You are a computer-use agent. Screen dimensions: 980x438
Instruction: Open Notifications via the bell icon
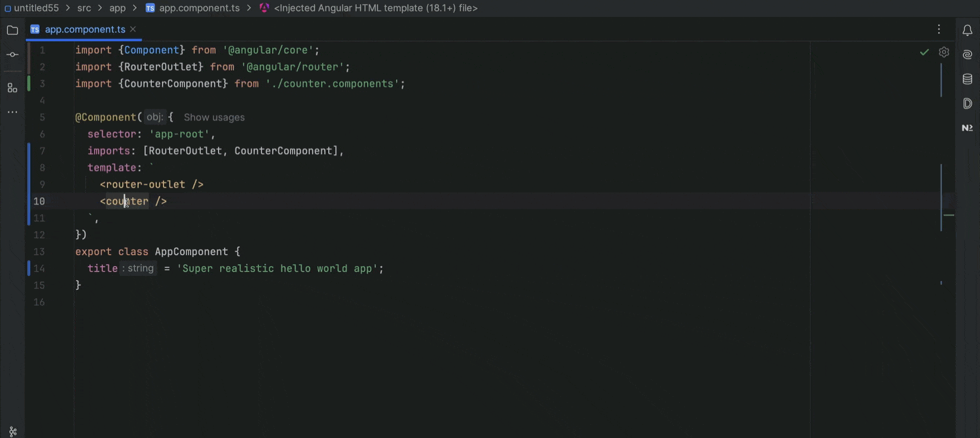tap(967, 29)
